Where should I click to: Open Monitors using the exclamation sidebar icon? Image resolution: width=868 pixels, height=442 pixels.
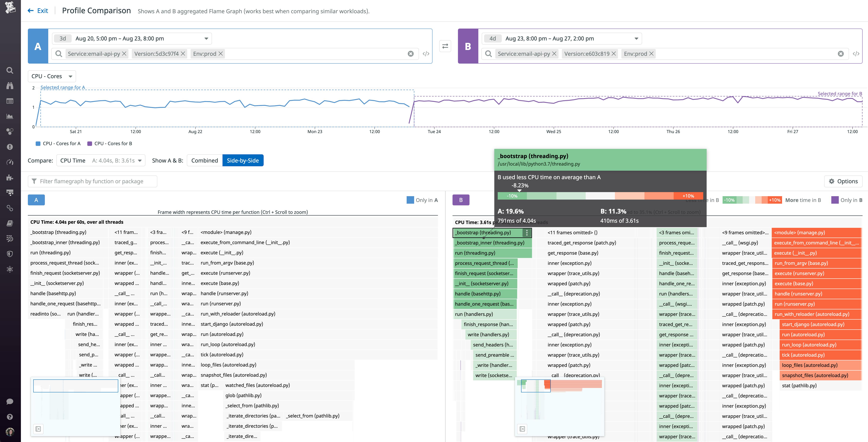(10, 147)
